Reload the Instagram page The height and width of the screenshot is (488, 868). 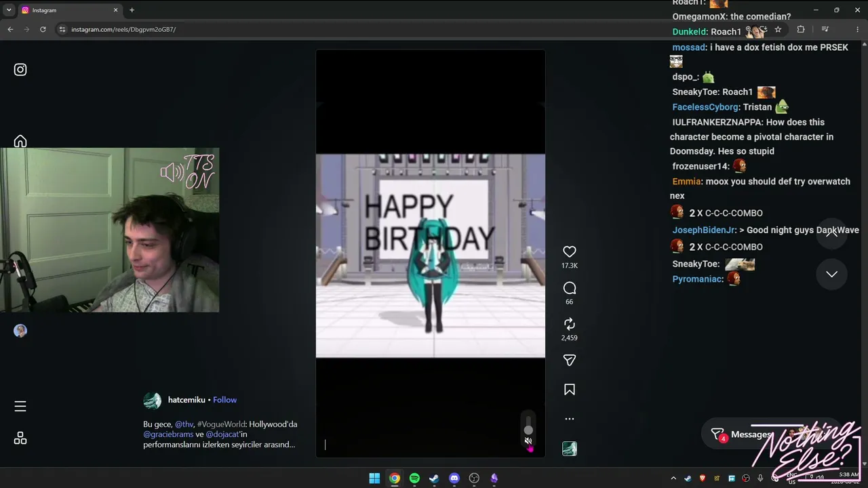(43, 29)
